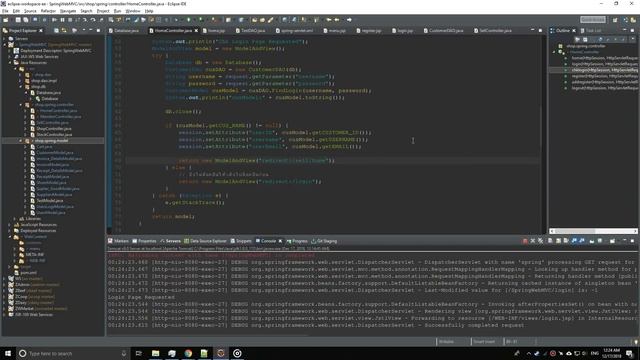Expand JavaScript Resources node
Screen dimensions: 640x360
click(x=10, y=225)
